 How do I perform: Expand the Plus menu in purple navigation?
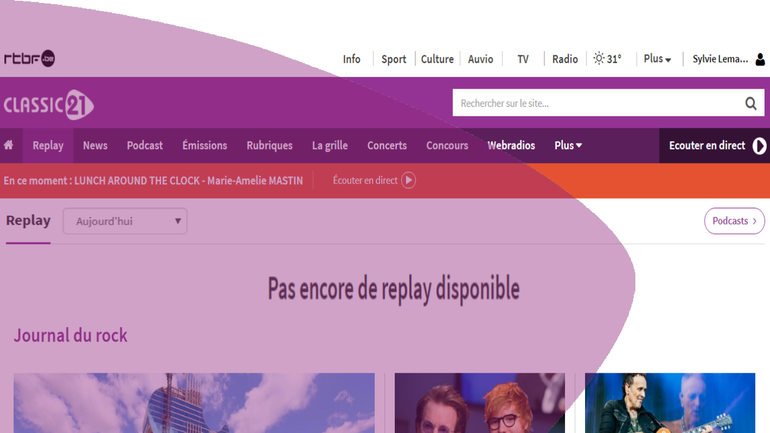click(568, 145)
